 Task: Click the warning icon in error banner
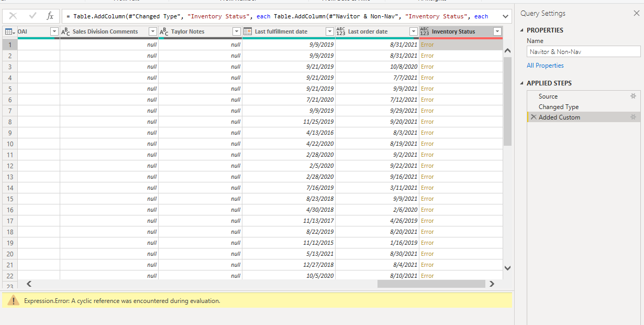click(13, 301)
